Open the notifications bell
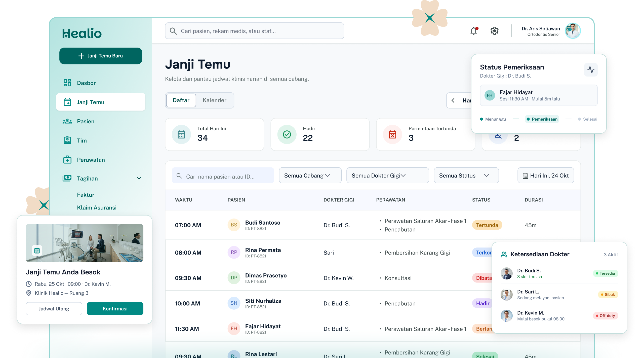 click(x=474, y=31)
